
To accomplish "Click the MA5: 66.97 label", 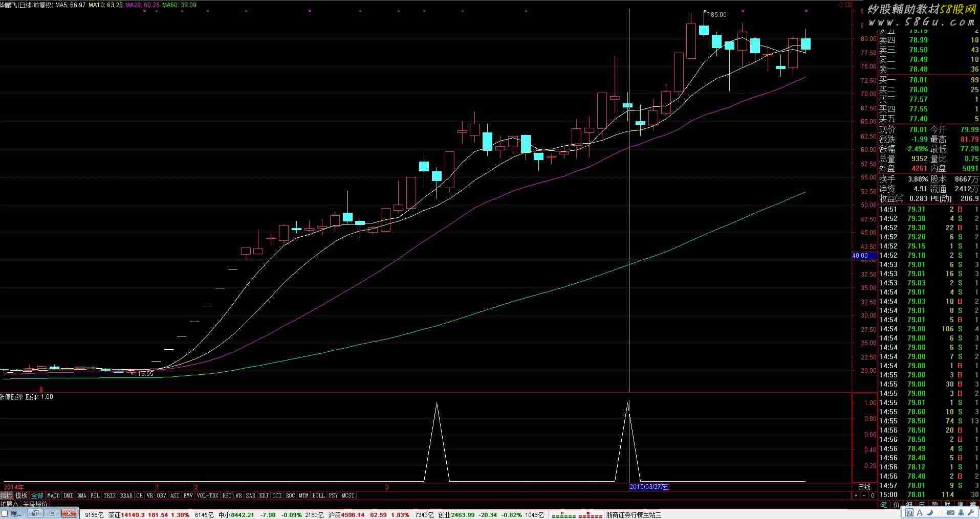I will pyautogui.click(x=70, y=5).
